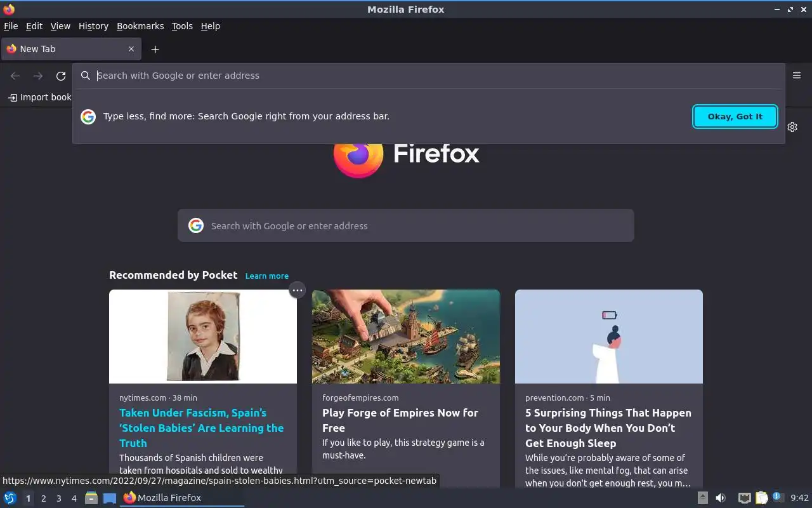Viewport: 812px width, 508px height.
Task: Click the boy photo article thumbnail
Action: [x=203, y=337]
